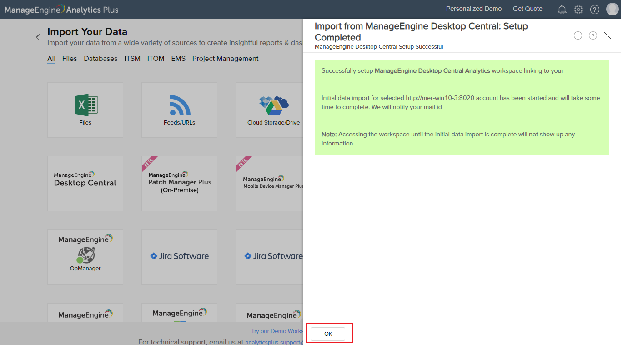628x364 pixels.
Task: Go back using the arrow beside Import Your Data
Action: click(x=38, y=37)
